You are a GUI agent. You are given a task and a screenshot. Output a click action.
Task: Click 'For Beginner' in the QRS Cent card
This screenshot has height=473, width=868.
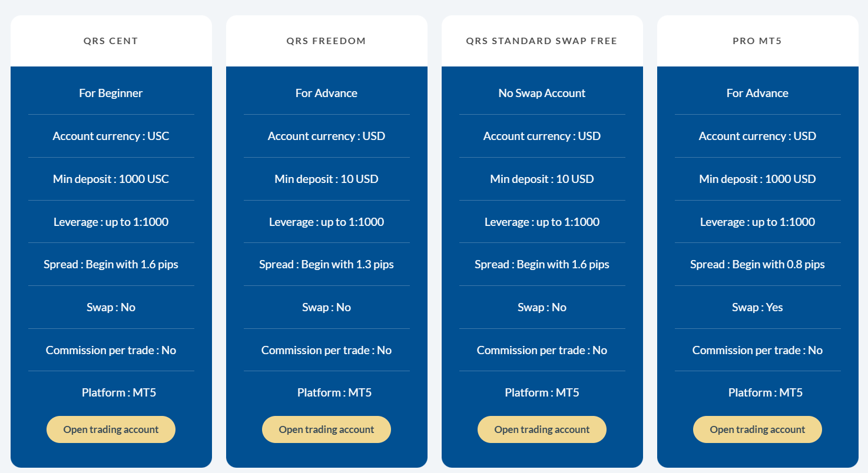(x=111, y=93)
